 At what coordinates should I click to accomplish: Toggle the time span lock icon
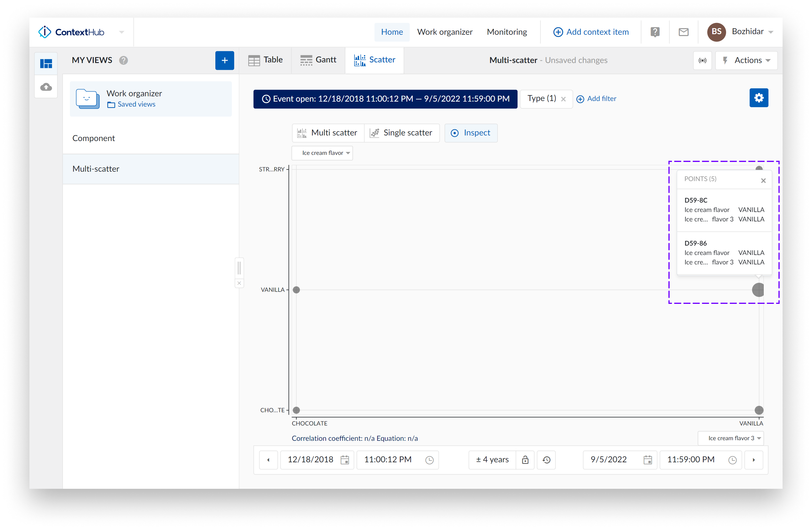(525, 460)
